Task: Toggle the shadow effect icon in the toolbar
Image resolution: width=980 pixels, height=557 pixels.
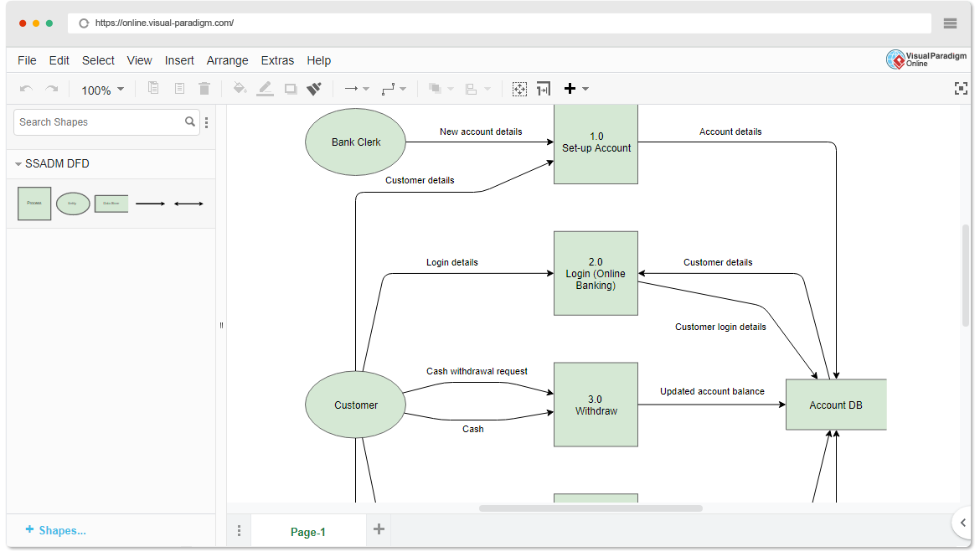Action: click(x=290, y=88)
